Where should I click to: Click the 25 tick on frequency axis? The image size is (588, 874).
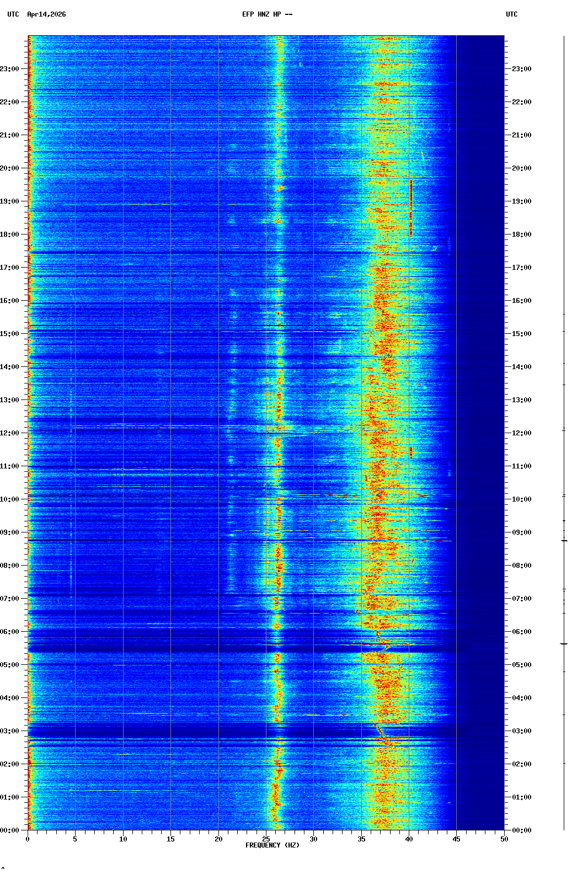(x=266, y=839)
